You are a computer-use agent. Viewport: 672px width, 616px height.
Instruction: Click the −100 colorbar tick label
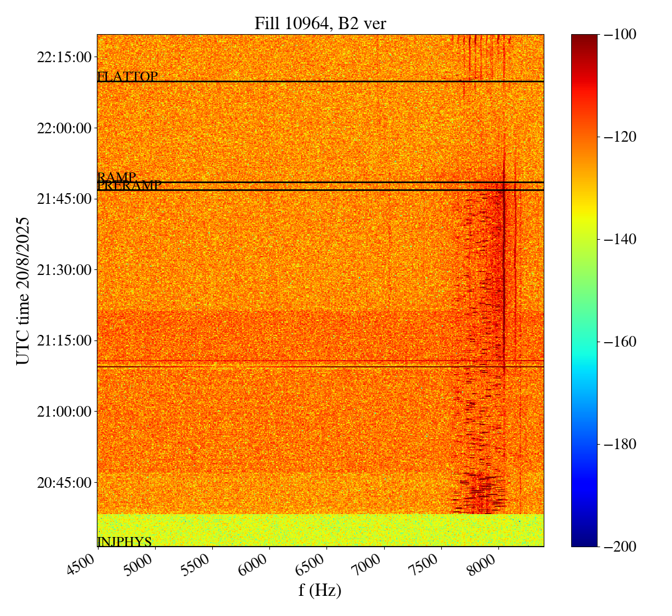(x=620, y=34)
